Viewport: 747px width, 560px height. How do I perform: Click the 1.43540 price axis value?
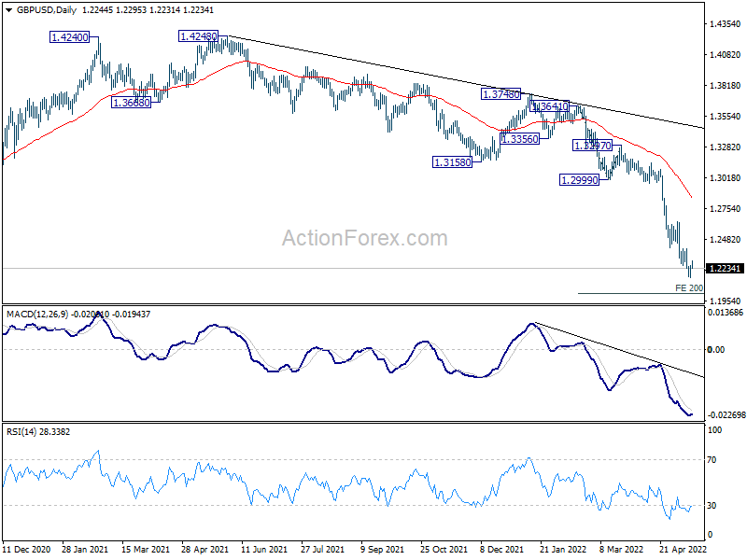(x=725, y=23)
